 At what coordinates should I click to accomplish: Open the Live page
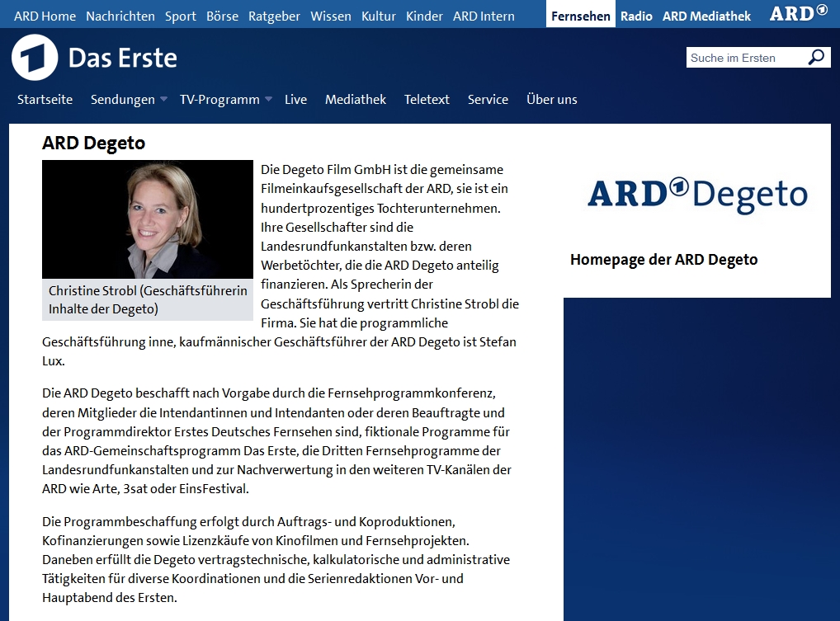tap(295, 99)
